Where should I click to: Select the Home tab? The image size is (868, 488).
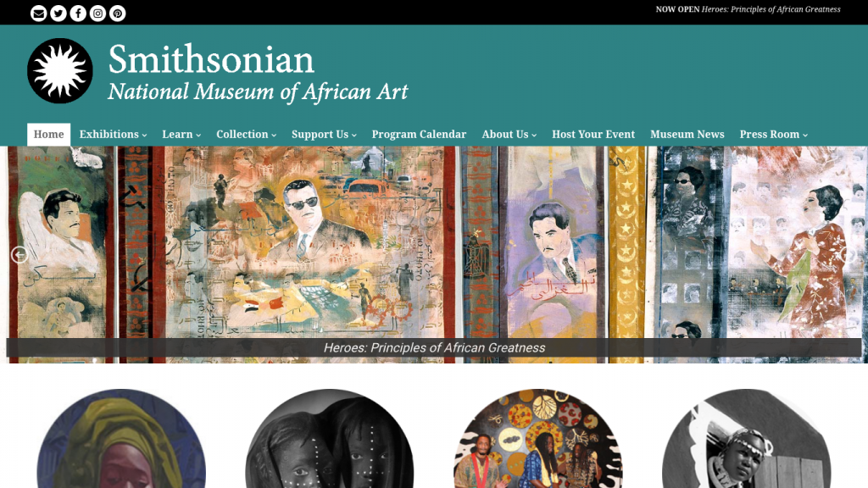point(48,135)
